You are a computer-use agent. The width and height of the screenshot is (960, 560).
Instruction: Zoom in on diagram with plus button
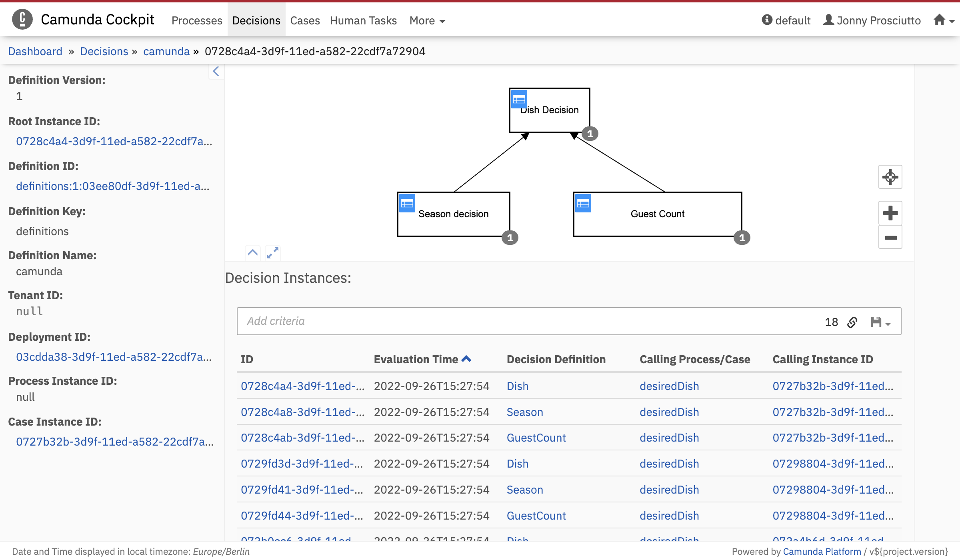click(890, 213)
